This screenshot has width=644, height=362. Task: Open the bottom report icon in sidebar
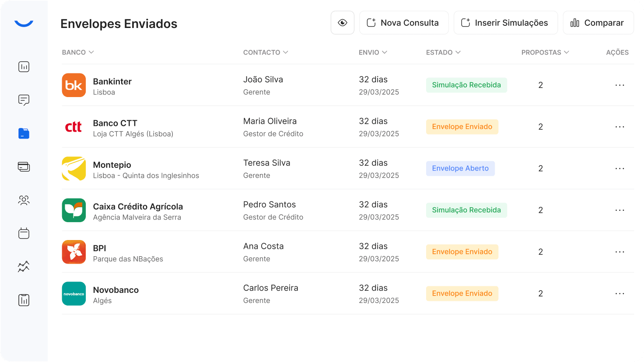pos(24,300)
